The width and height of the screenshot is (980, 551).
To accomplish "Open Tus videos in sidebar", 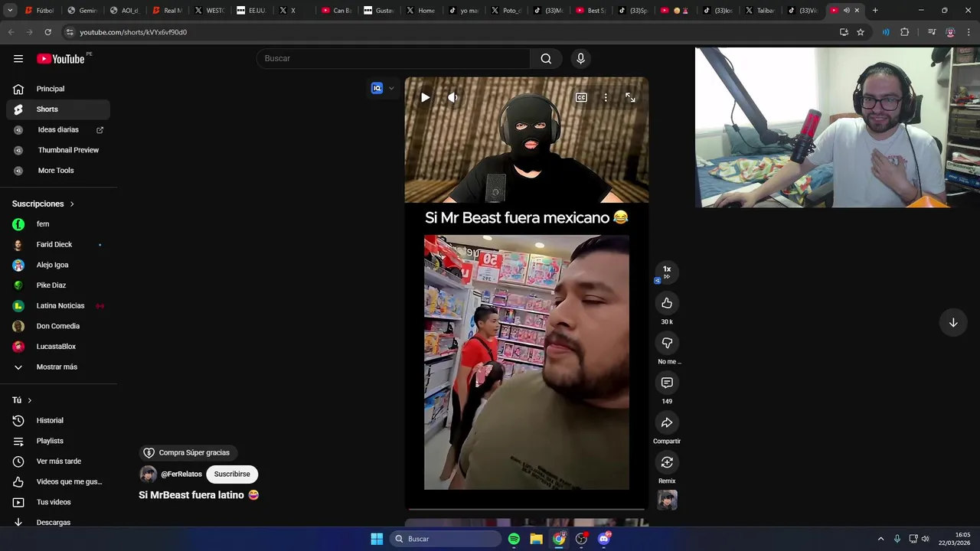I will point(58,502).
